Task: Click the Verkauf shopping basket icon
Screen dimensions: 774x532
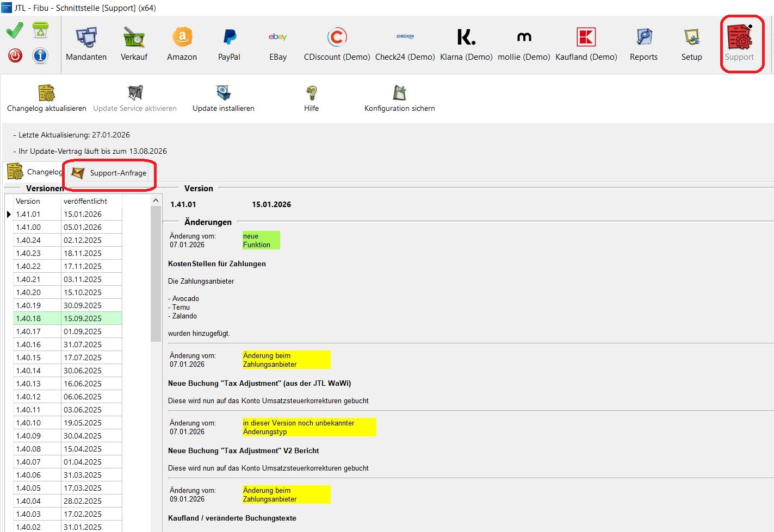Action: coord(134,38)
